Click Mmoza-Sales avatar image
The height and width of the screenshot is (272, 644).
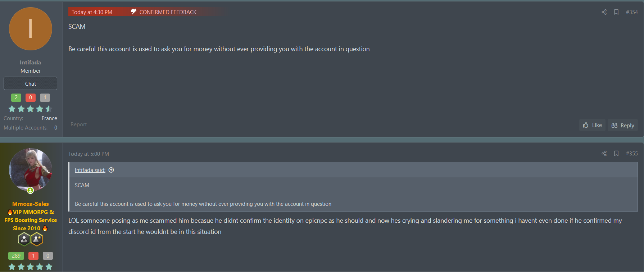pos(31,170)
